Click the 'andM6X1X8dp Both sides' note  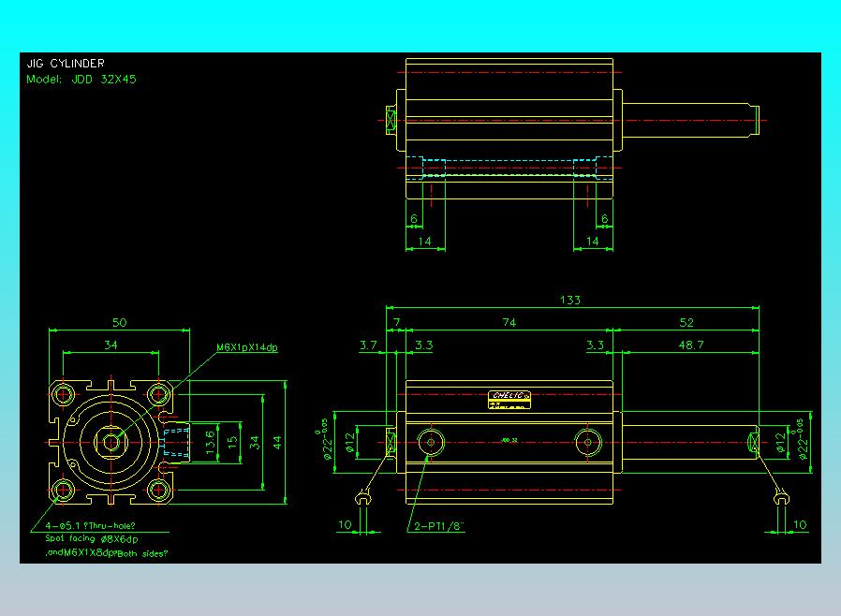[107, 553]
